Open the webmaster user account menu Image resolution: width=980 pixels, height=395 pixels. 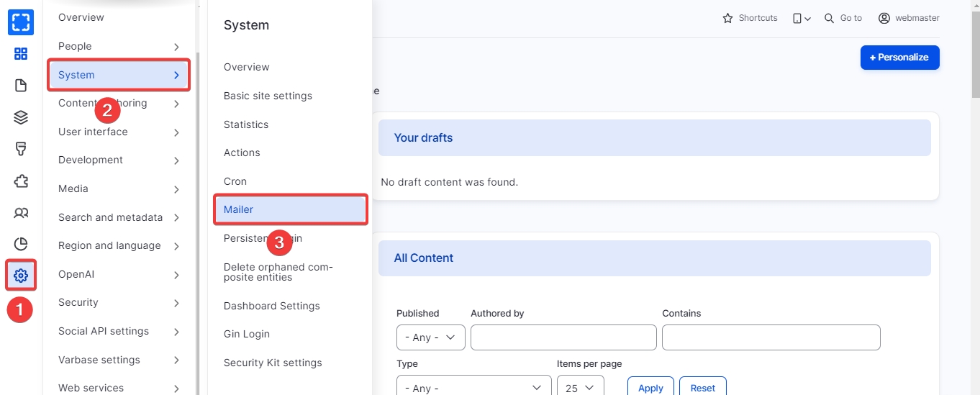909,18
